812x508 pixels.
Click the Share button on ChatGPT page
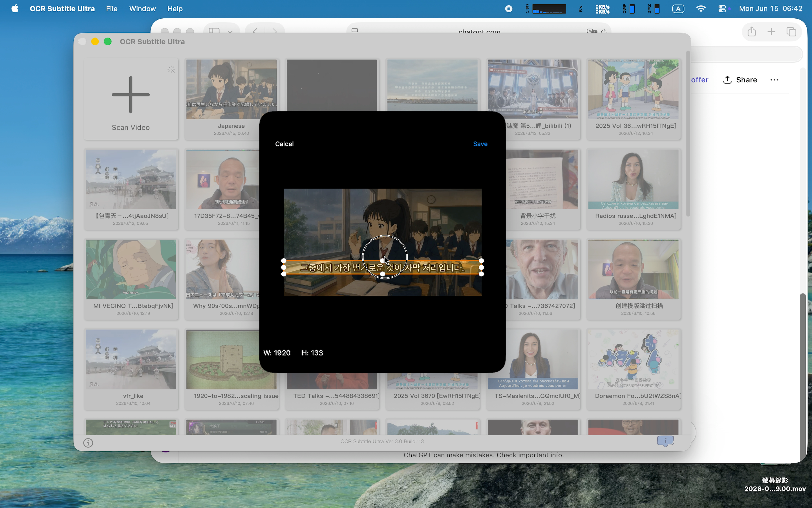click(740, 80)
